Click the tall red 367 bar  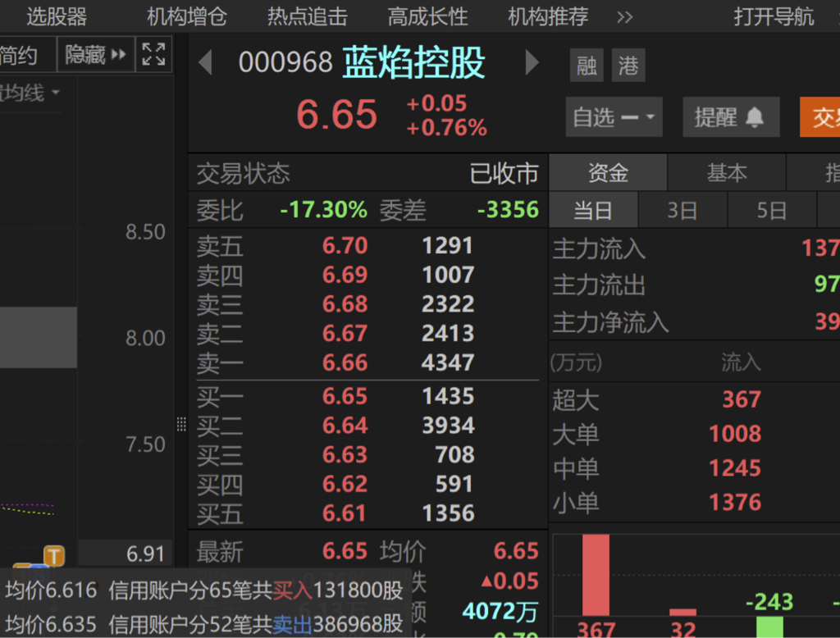[596, 576]
